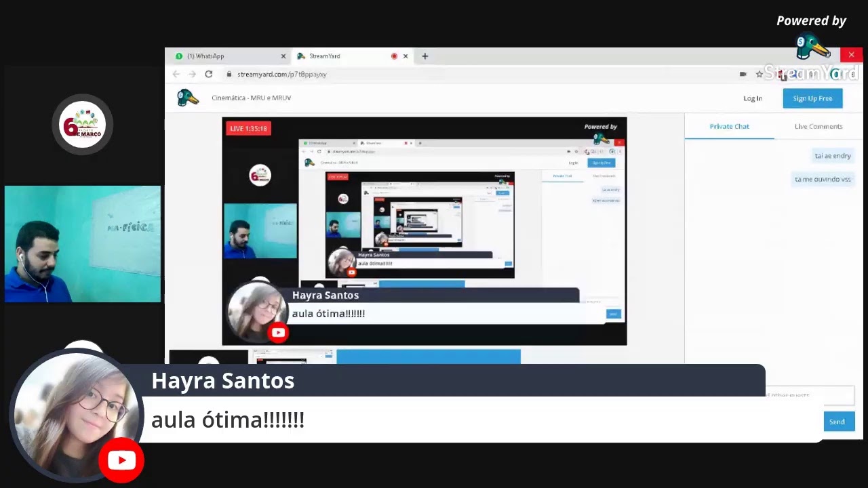Click the WhatsApp favicon on the first tab
Screen dimensions: 868x488
(179, 56)
